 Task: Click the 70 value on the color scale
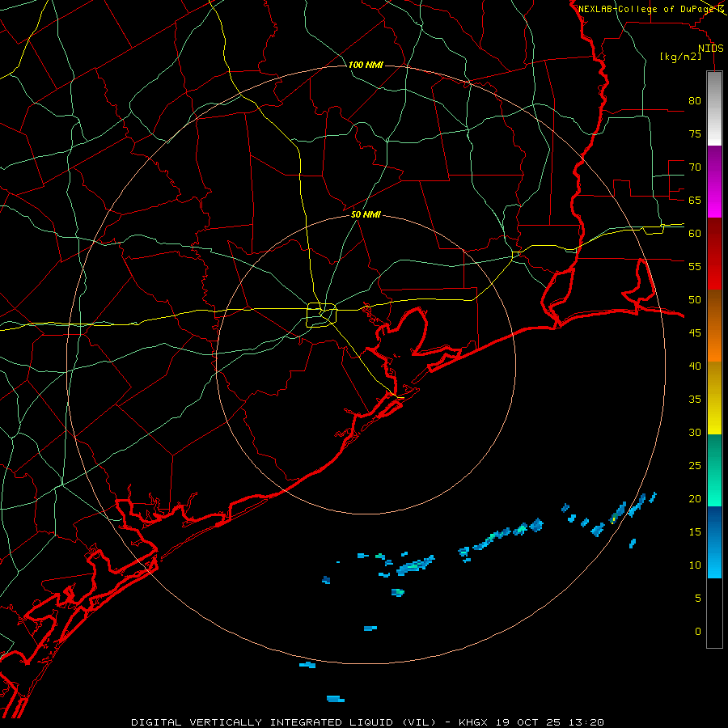pyautogui.click(x=695, y=167)
